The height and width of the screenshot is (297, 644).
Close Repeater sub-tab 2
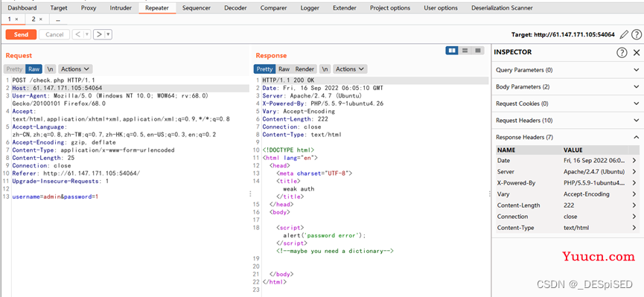(41, 19)
